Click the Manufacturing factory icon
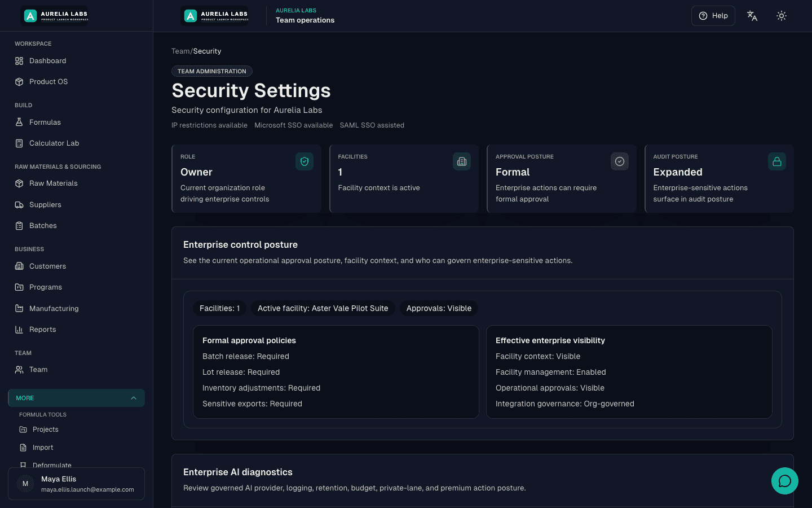Image resolution: width=812 pixels, height=508 pixels. tap(19, 308)
